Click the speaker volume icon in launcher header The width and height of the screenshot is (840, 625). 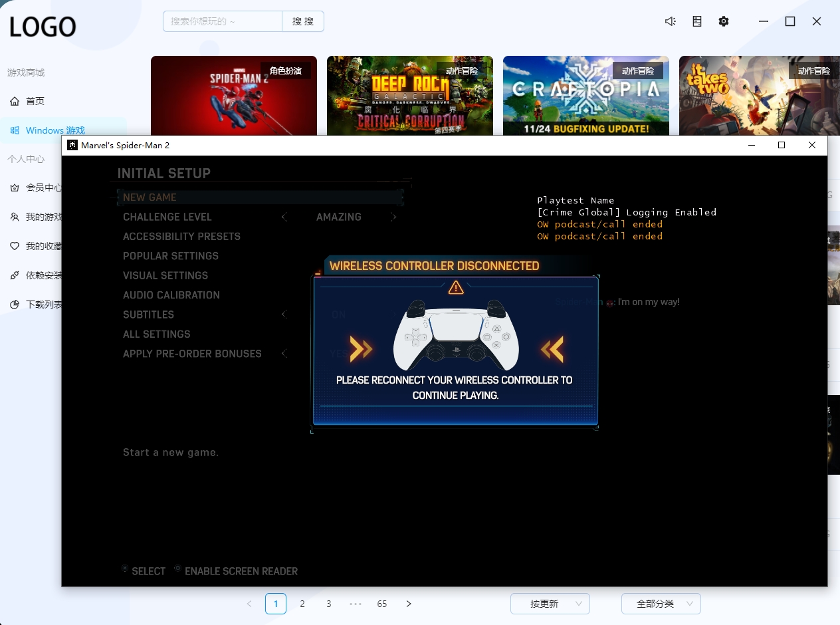point(671,21)
